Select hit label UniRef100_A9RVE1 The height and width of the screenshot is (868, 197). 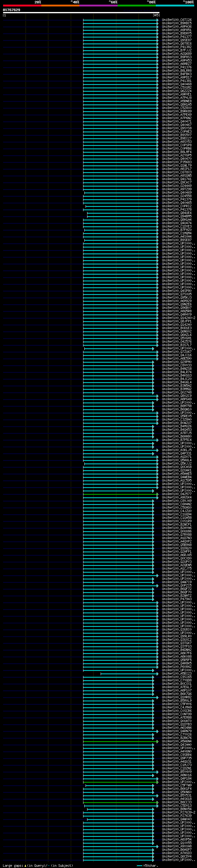click(x=177, y=95)
